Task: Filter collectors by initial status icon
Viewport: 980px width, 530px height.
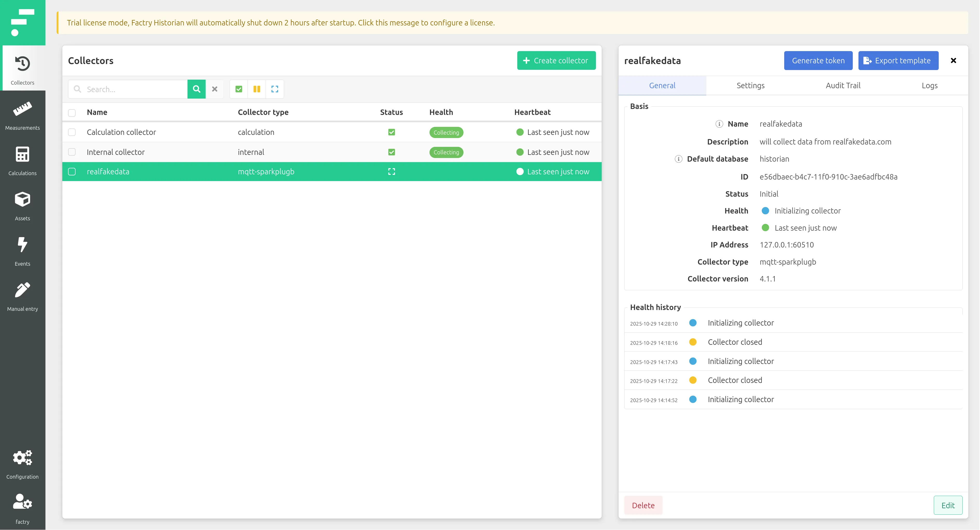Action: click(275, 89)
